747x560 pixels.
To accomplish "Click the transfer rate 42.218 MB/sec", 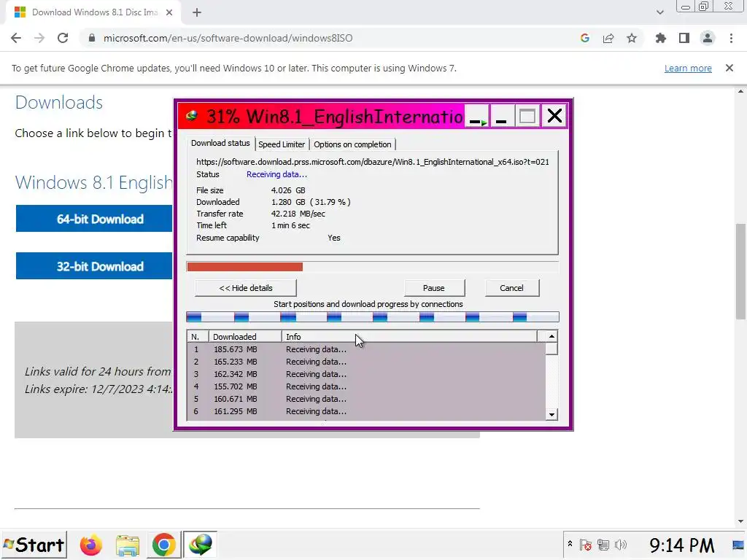I will 298,214.
